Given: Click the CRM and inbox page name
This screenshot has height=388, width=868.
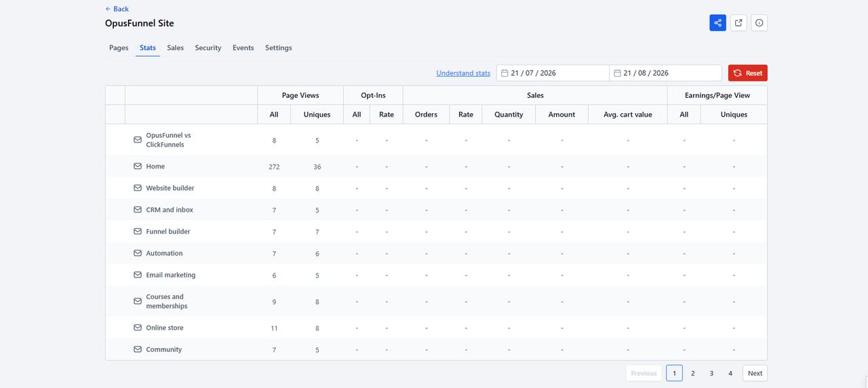Looking at the screenshot, I should [x=170, y=210].
